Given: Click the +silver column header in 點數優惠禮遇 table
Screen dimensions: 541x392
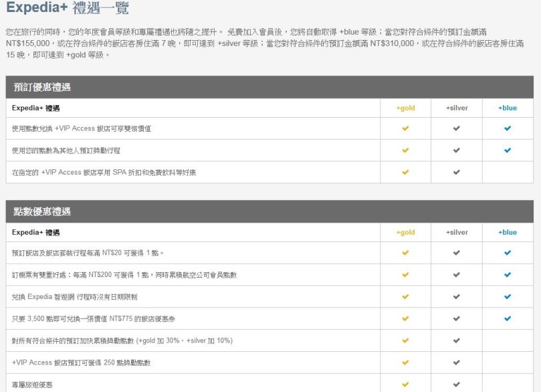Looking at the screenshot, I should pyautogui.click(x=457, y=233).
